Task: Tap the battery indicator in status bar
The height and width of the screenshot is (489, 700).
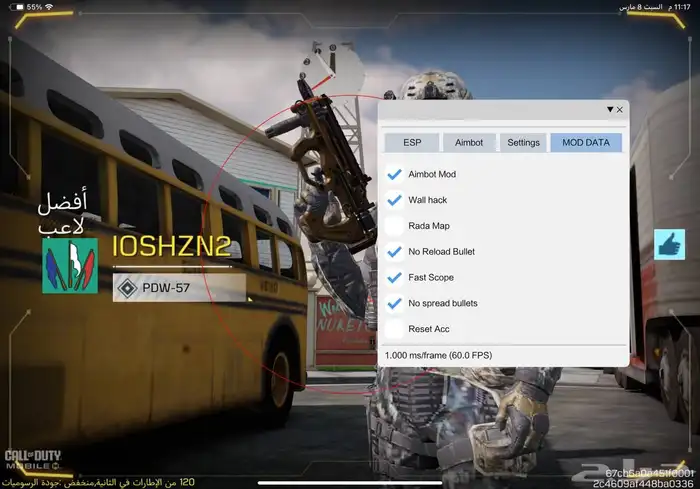Action: point(17,7)
